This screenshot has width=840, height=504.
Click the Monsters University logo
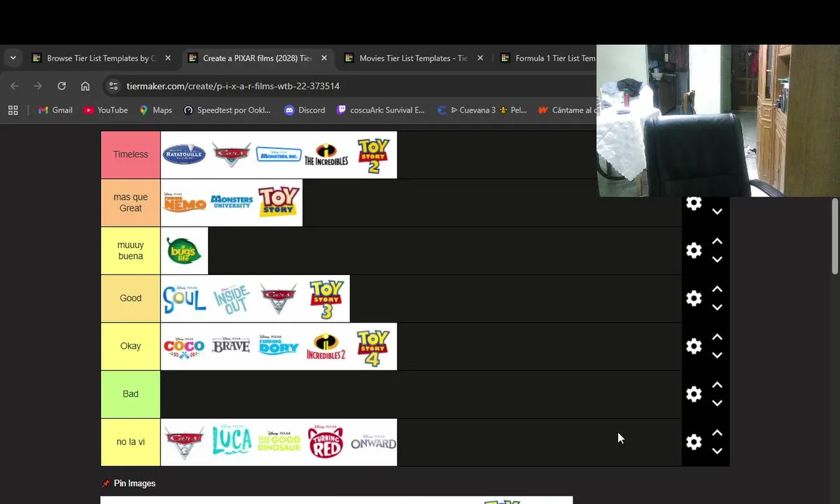[232, 203]
